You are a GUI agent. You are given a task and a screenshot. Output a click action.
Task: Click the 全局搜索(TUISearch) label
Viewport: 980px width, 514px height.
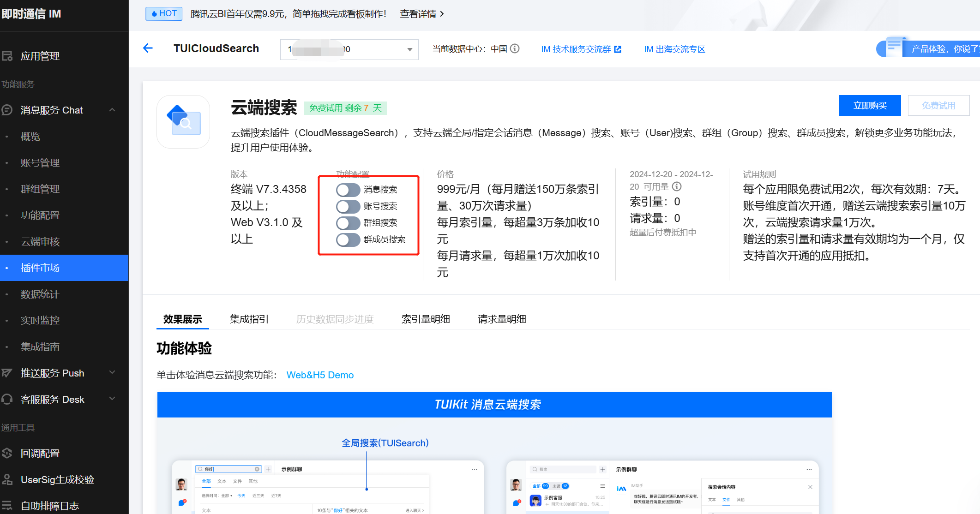coord(385,443)
